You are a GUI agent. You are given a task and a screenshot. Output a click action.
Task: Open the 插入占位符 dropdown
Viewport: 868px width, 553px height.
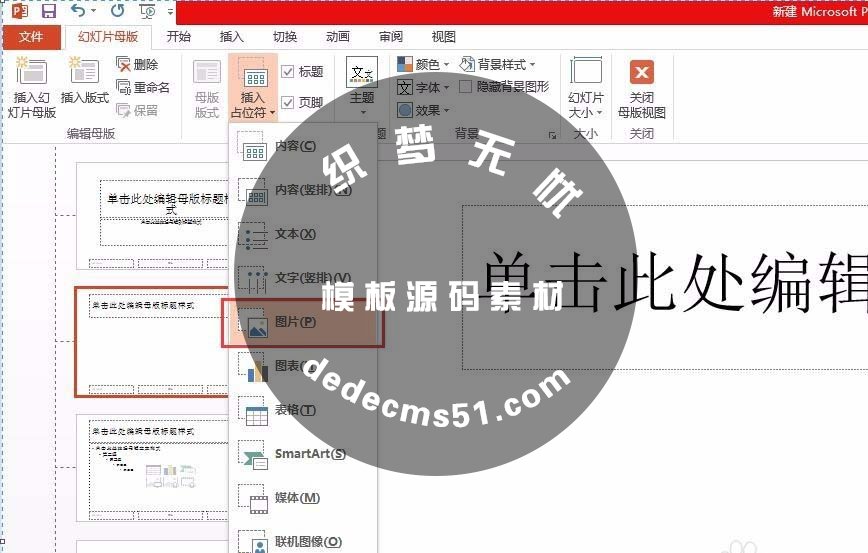pyautogui.click(x=252, y=87)
